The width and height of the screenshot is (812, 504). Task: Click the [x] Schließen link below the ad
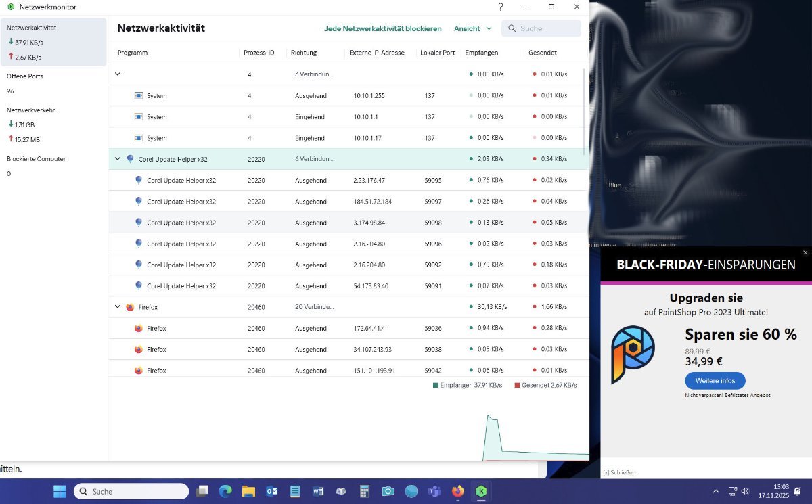tap(619, 472)
